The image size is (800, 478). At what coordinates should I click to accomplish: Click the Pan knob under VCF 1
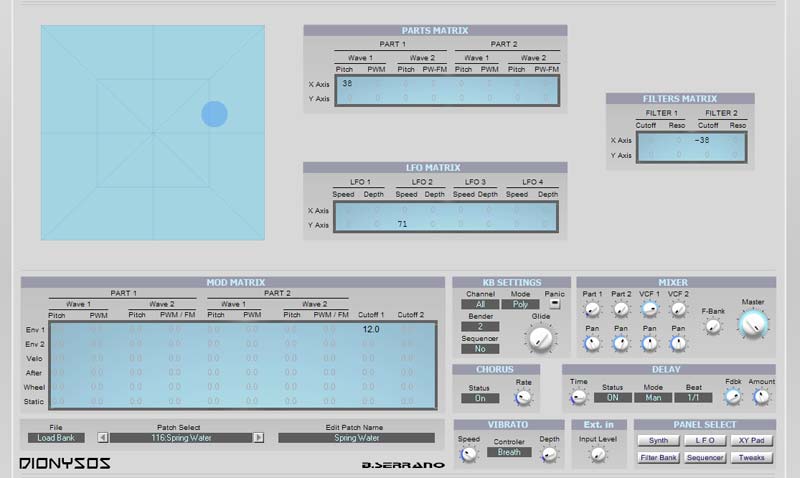pyautogui.click(x=649, y=344)
